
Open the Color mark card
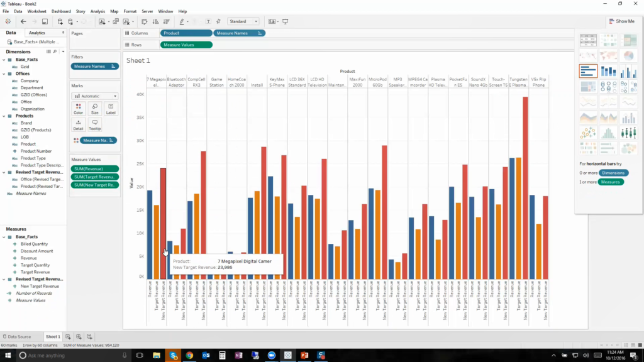(78, 109)
